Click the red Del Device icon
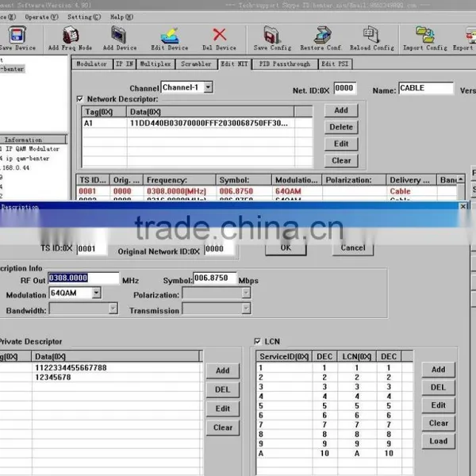The height and width of the screenshot is (476, 476). 219,35
